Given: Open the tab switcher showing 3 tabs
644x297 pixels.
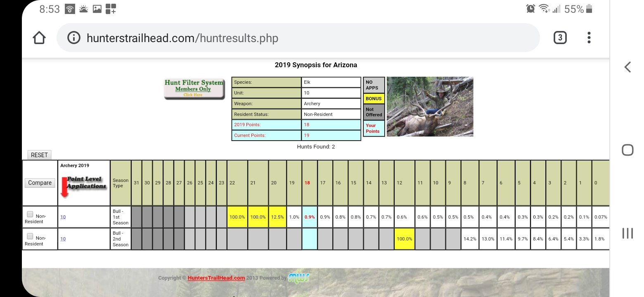Looking at the screenshot, I should (x=560, y=38).
